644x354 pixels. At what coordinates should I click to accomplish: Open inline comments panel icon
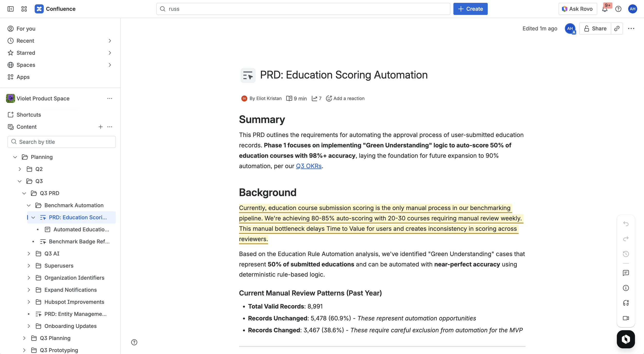pos(626,273)
